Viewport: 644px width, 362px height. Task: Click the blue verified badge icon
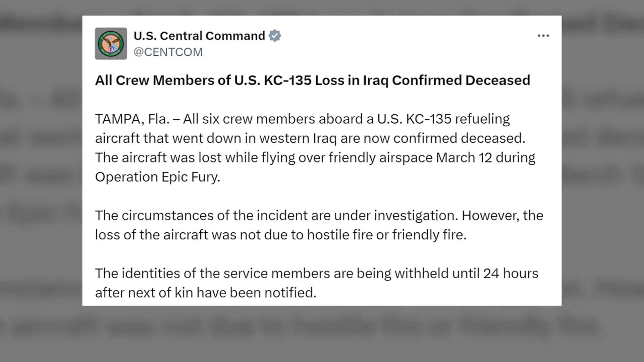pyautogui.click(x=275, y=36)
